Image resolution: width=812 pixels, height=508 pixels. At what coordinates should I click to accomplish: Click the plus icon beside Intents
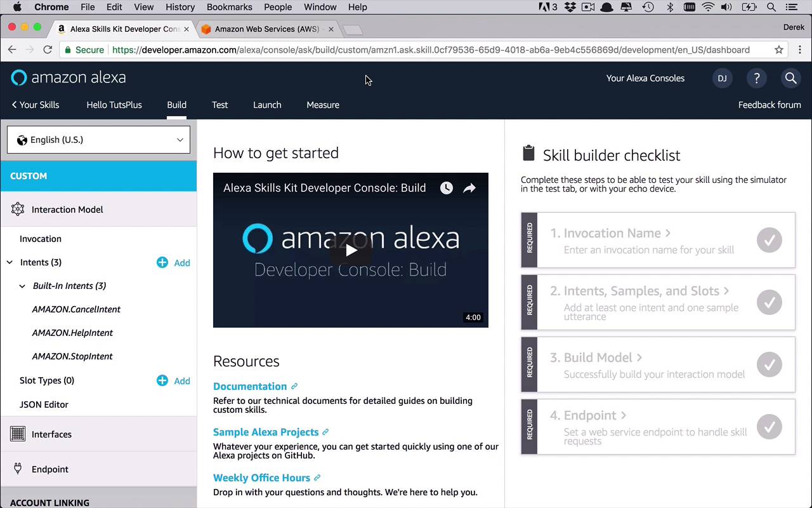click(x=162, y=262)
